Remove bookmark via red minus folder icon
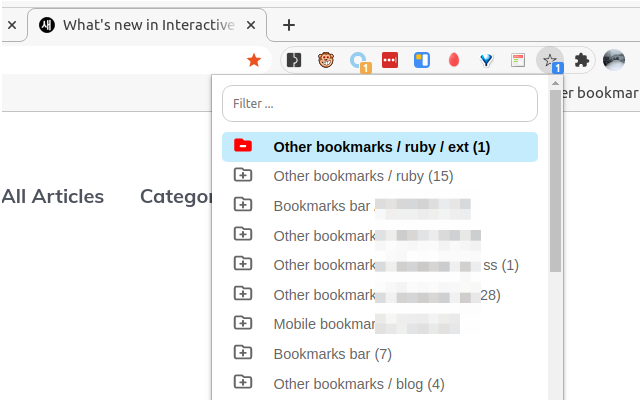Image resolution: width=640 pixels, height=400 pixels. [x=243, y=146]
